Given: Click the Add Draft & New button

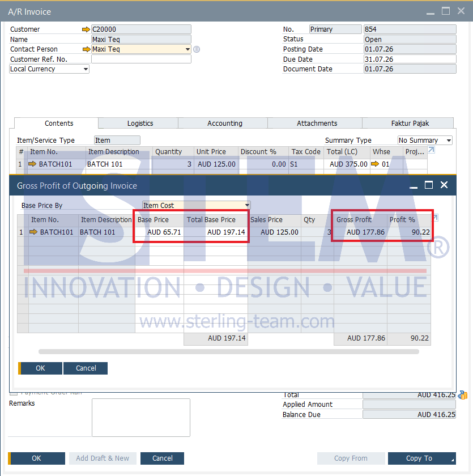Looking at the screenshot, I should [x=103, y=458].
